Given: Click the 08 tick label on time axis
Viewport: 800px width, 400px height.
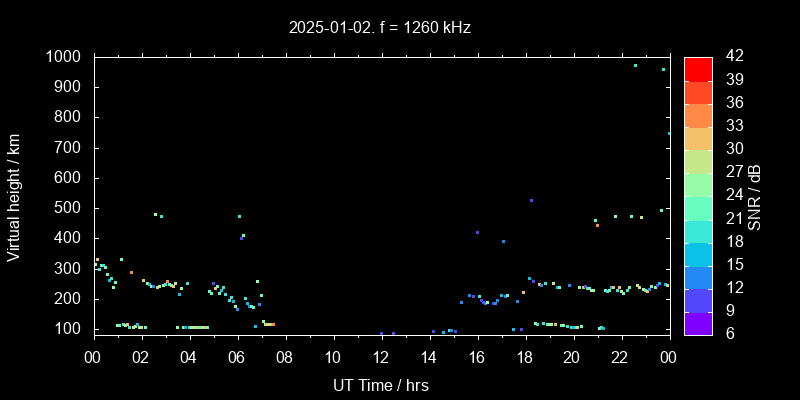Looking at the screenshot, I should 284,357.
